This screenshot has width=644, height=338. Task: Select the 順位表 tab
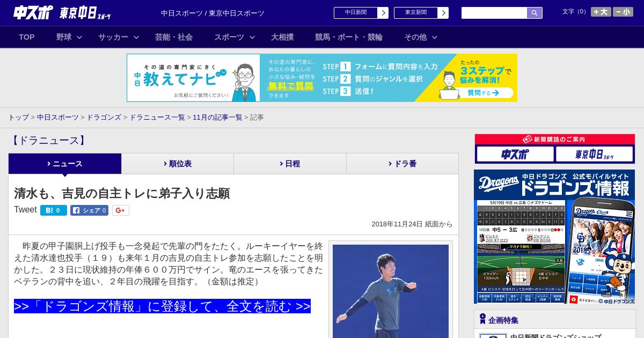click(178, 164)
